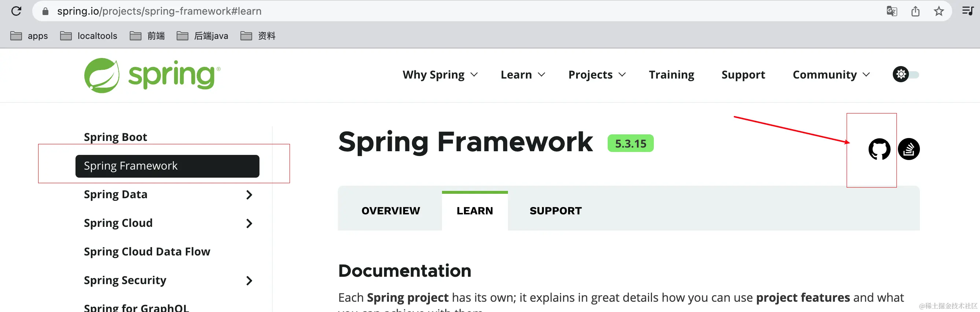Click the 5.3.15 version badge
The image size is (980, 312).
(630, 144)
